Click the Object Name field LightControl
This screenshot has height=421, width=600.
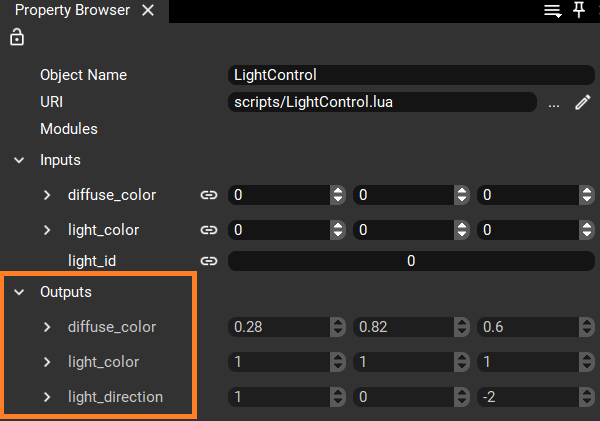click(x=411, y=75)
